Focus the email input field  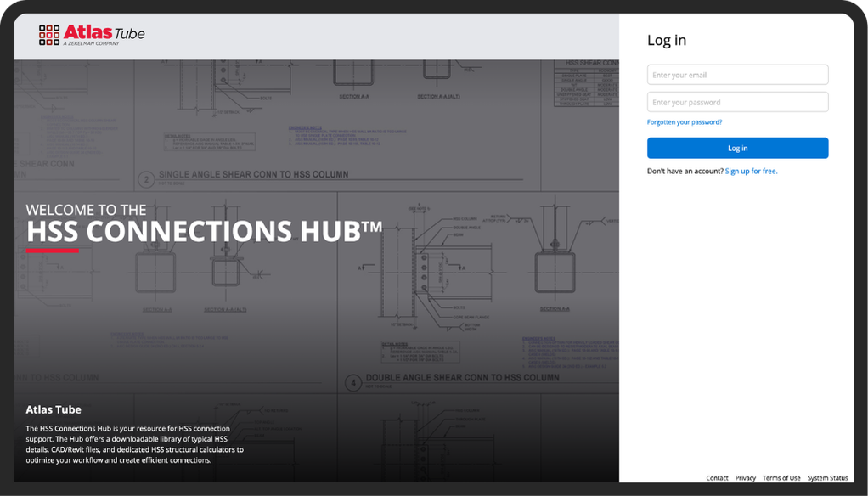737,75
